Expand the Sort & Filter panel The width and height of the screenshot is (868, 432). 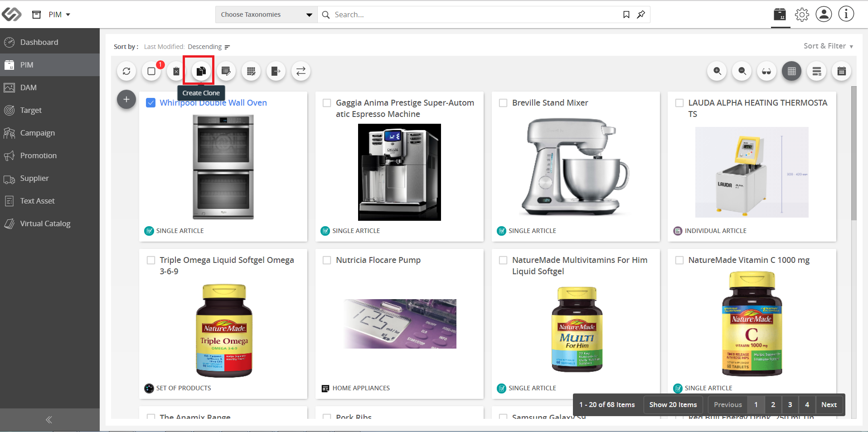(828, 46)
